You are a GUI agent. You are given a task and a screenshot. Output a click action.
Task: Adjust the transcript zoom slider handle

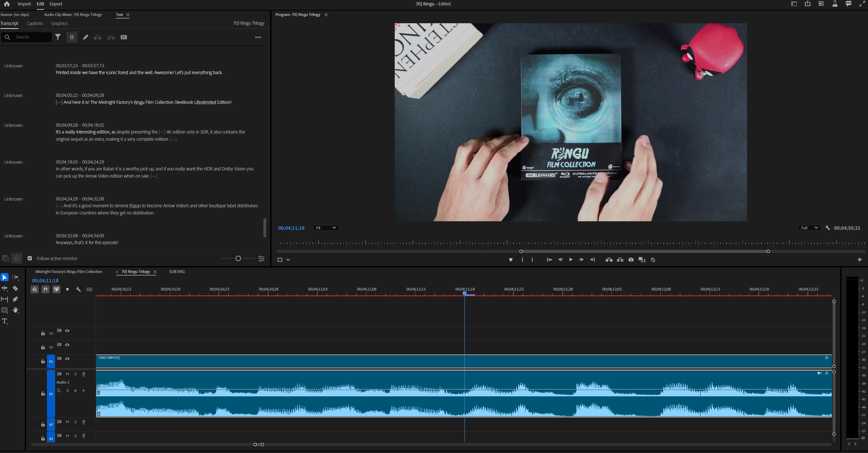pyautogui.click(x=238, y=258)
